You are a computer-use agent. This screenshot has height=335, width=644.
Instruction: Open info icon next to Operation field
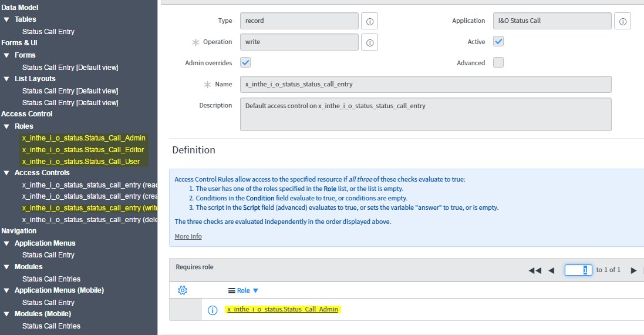click(369, 42)
